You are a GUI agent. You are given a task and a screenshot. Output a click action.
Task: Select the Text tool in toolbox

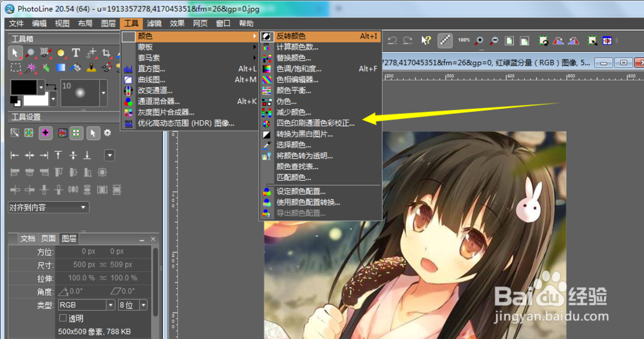(x=76, y=53)
